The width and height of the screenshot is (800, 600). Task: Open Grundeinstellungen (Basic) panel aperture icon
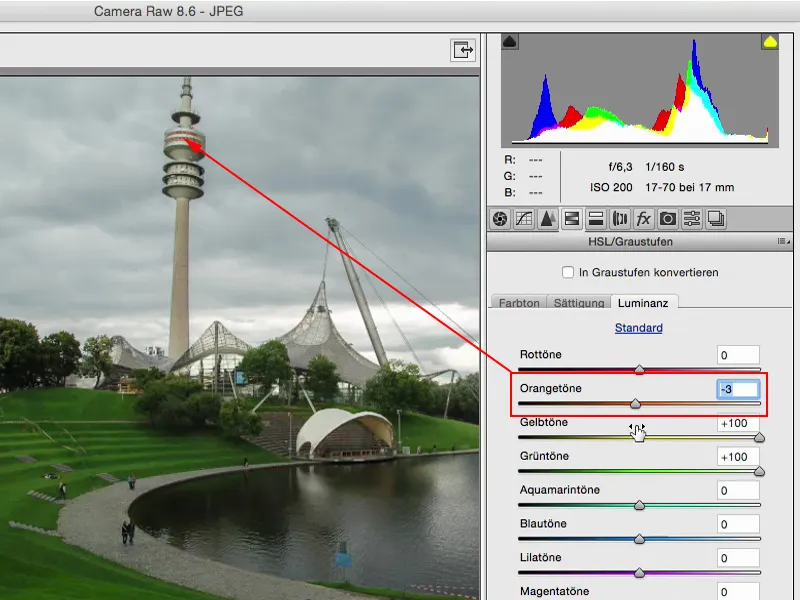tap(500, 219)
